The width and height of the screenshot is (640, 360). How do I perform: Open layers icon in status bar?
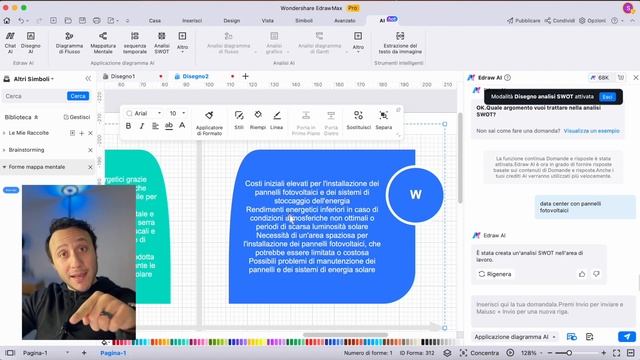(447, 353)
